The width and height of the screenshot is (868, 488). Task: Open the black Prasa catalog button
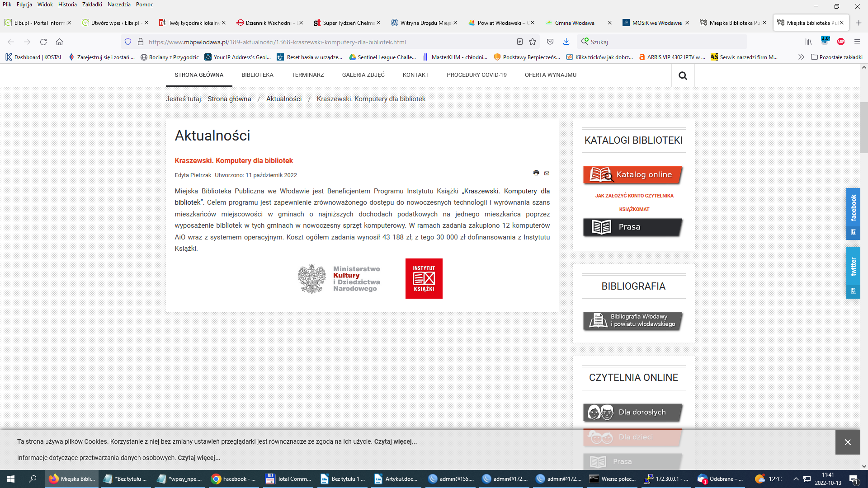(x=633, y=227)
